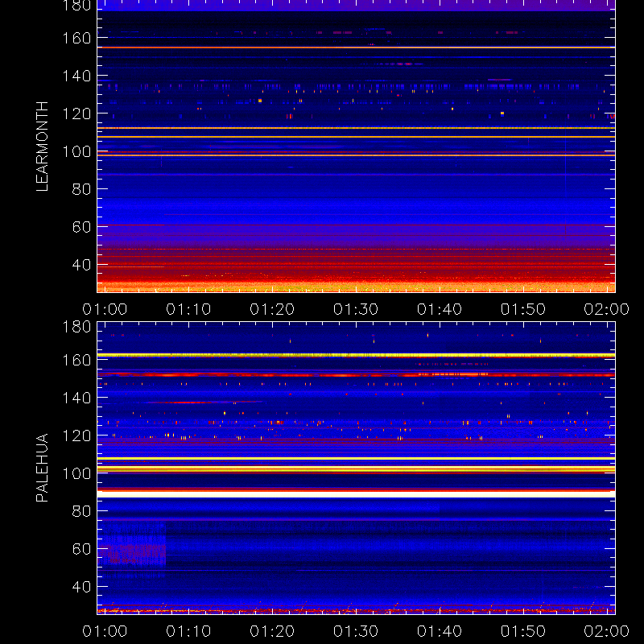
Task: Click the 01:00 time label under Learmonth plot
Action: tap(105, 309)
